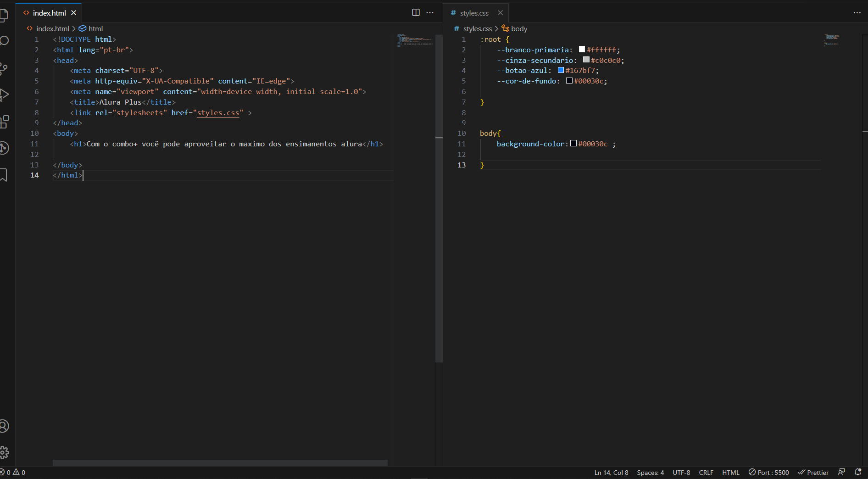Image resolution: width=868 pixels, height=479 pixels.
Task: Open the Extensions view
Action: pos(4,122)
